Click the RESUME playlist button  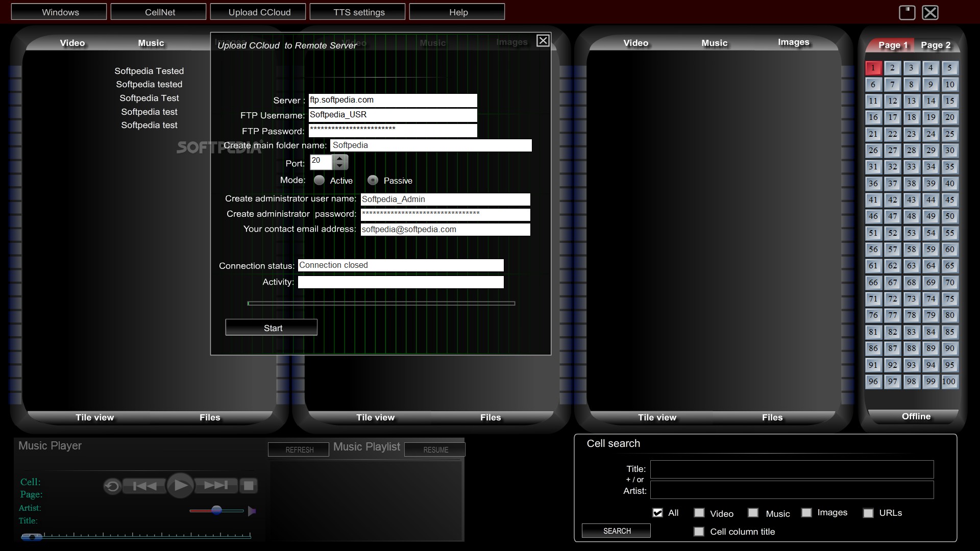click(435, 449)
